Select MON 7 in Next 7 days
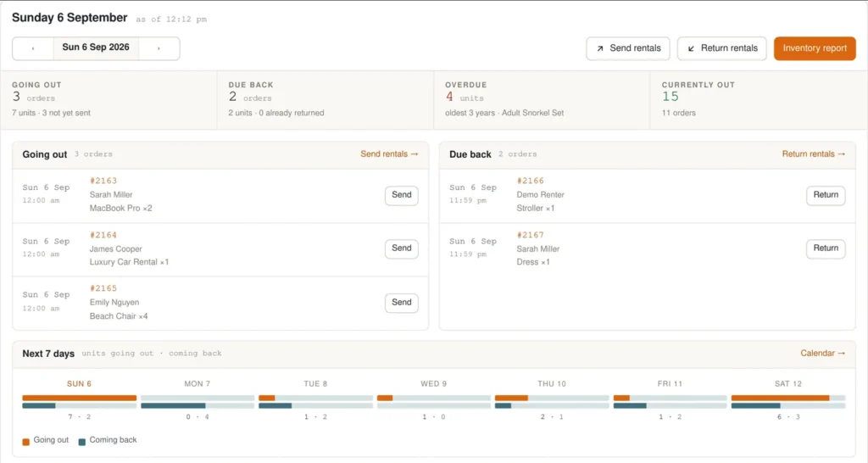868x463 pixels. coord(197,384)
